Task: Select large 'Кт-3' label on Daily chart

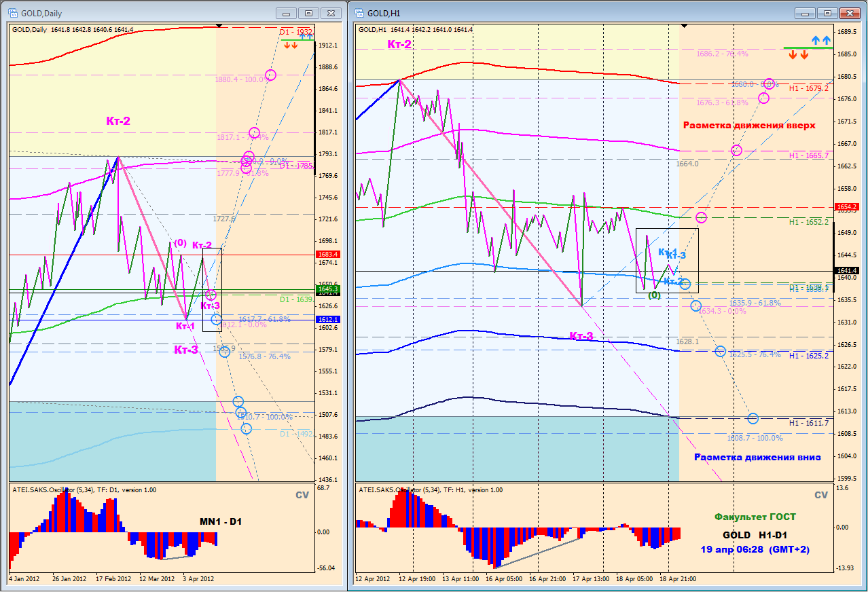Action: 186,350
